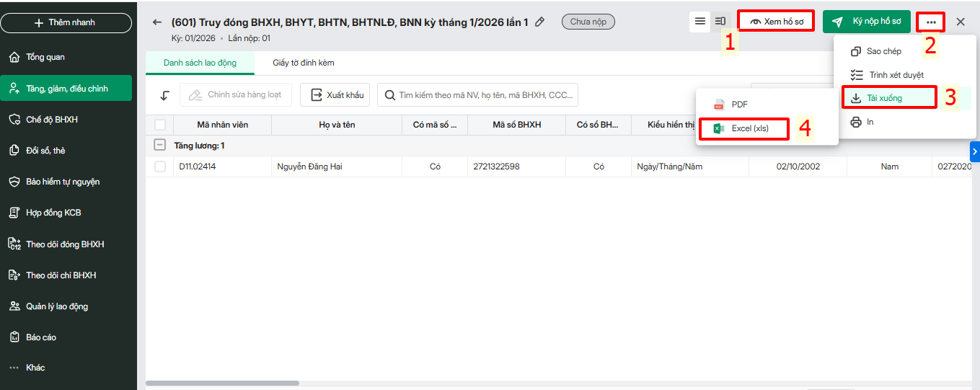Click the Ký nộp hồ sơ button
The image size is (980, 390).
(867, 22)
